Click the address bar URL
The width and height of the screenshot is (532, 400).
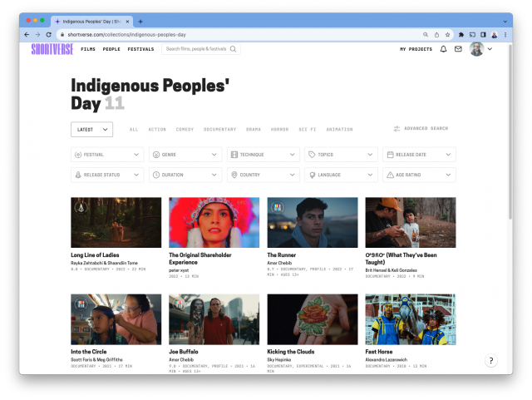point(127,35)
